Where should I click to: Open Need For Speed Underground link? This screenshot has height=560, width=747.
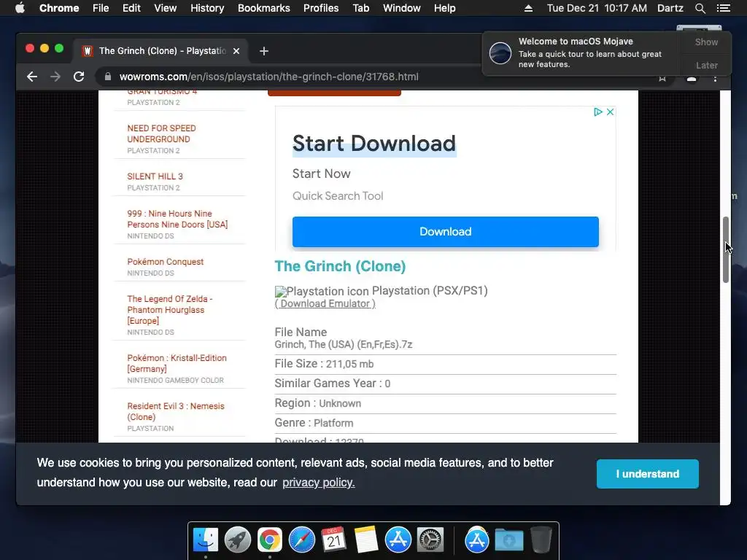(161, 134)
